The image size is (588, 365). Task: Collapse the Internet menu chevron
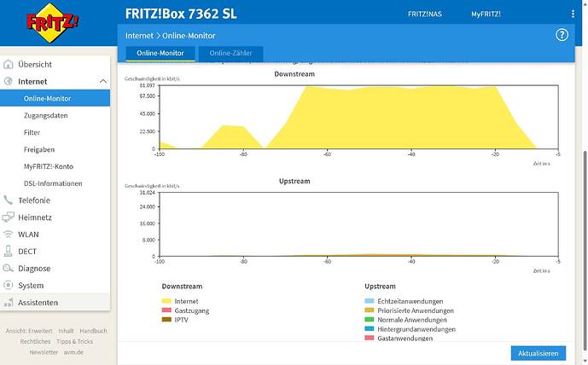tap(103, 81)
